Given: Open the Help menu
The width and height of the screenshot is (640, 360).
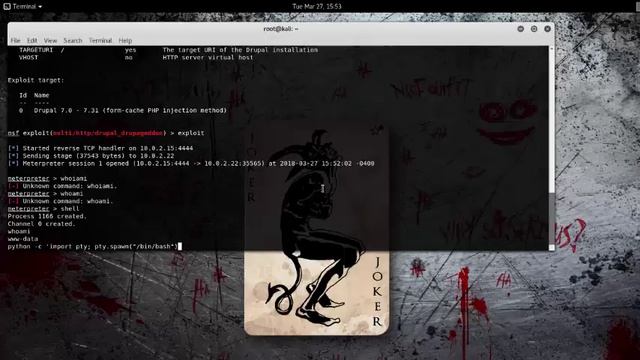Looking at the screenshot, I should (x=125, y=40).
